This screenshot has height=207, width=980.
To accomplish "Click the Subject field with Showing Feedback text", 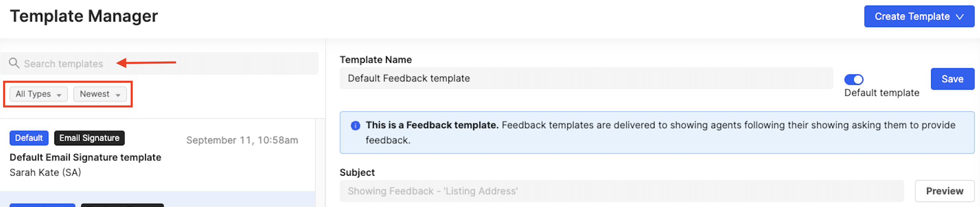I will point(622,191).
